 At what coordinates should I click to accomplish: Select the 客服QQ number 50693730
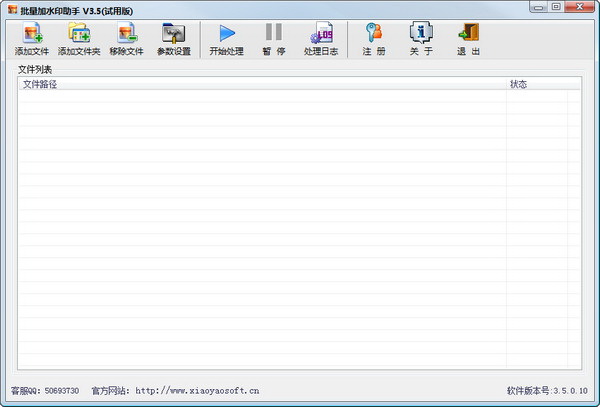[x=60, y=391]
